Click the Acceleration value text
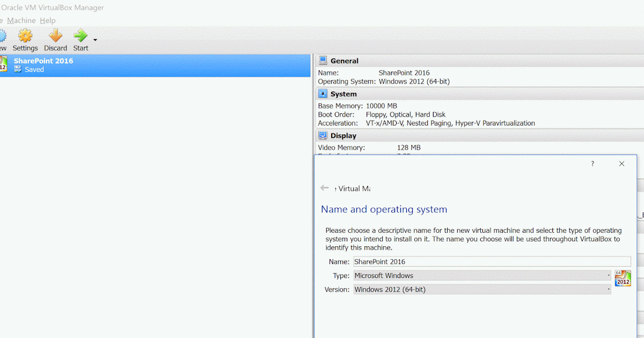This screenshot has width=644, height=338. pyautogui.click(x=450, y=123)
